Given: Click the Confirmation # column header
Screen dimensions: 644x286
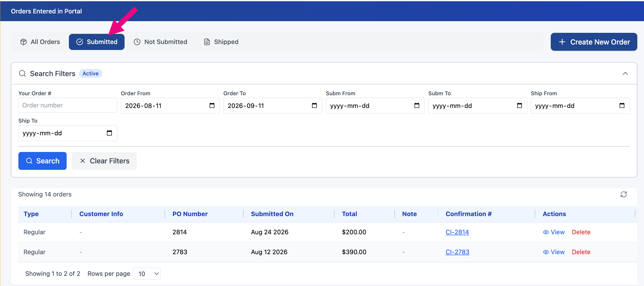Looking at the screenshot, I should tap(468, 214).
